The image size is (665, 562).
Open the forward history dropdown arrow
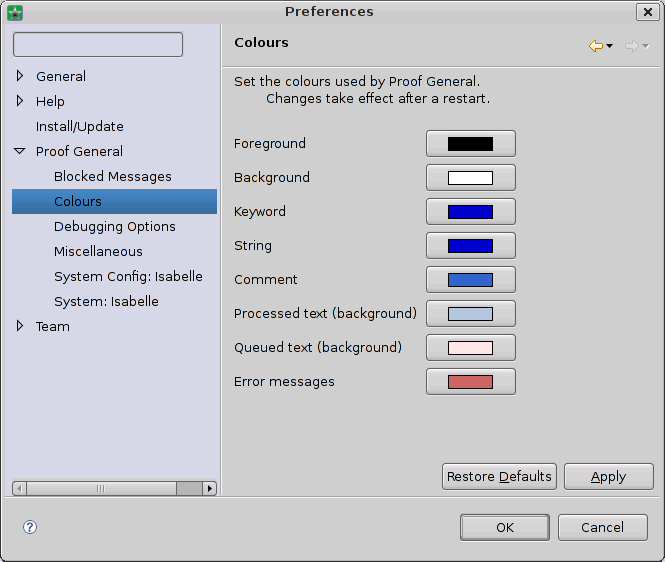coord(646,46)
